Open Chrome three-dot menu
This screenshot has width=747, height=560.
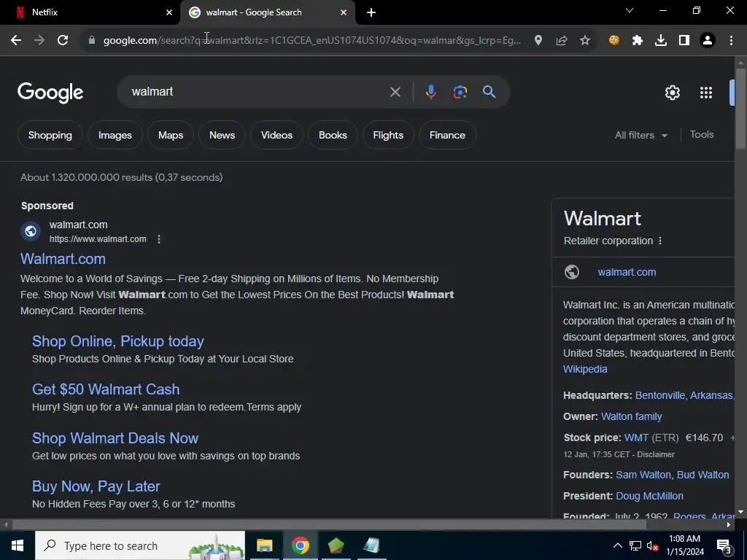731,41
